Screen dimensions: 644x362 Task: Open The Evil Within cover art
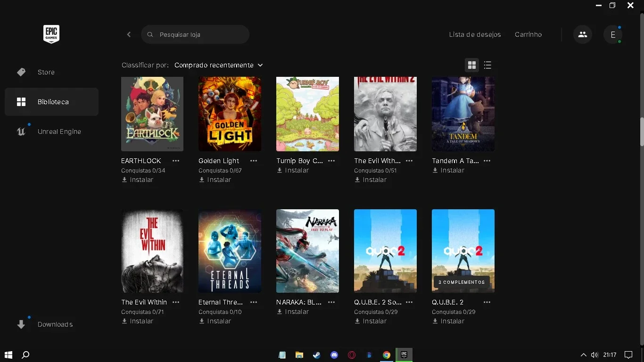152,251
